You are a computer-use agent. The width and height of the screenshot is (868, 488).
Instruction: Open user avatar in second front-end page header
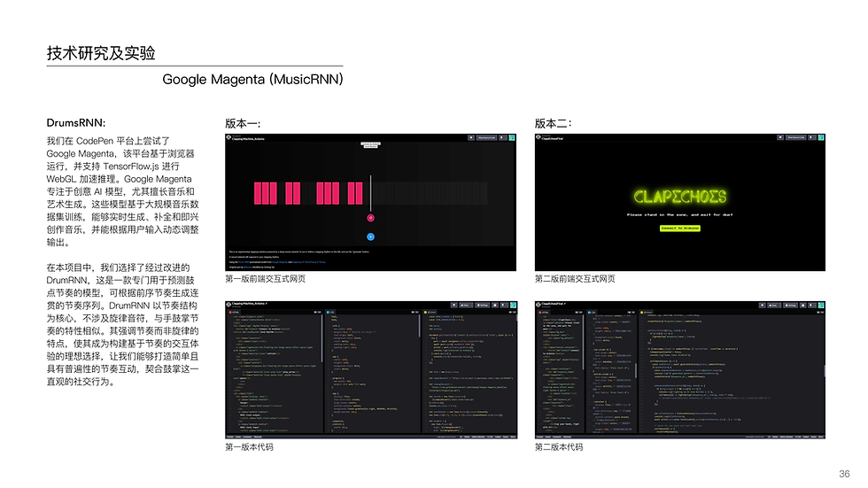[822, 138]
